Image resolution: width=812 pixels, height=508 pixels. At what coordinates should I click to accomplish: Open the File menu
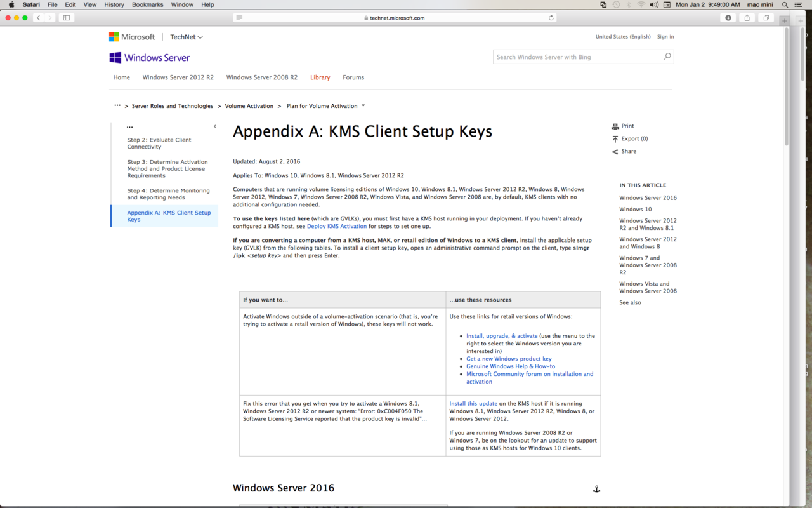point(52,4)
